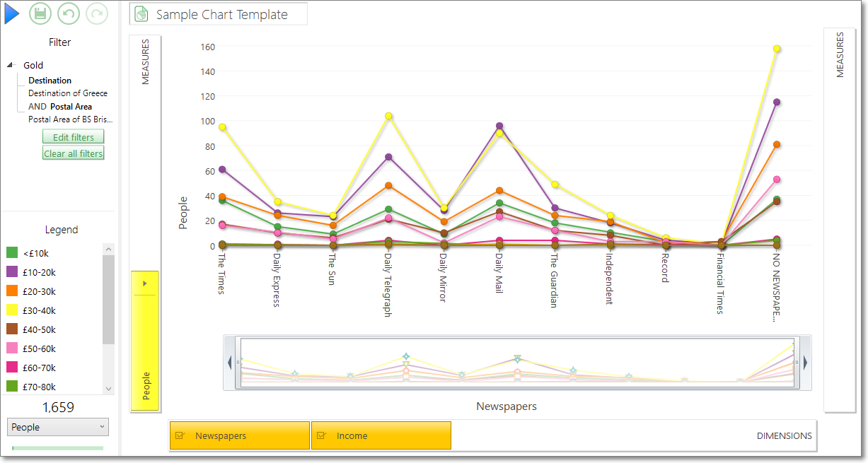Click the Redo arrow icon
Image resolution: width=868 pixels, height=463 pixels.
pyautogui.click(x=97, y=13)
